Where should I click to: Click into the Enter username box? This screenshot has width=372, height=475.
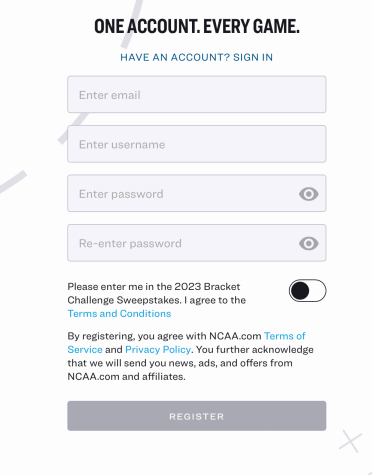pyautogui.click(x=197, y=144)
